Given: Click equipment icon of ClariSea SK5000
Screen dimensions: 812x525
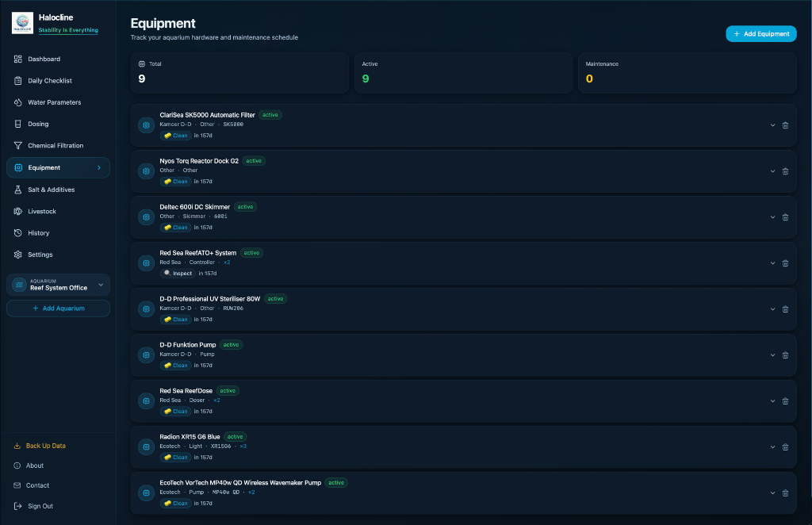Looking at the screenshot, I should [x=146, y=126].
